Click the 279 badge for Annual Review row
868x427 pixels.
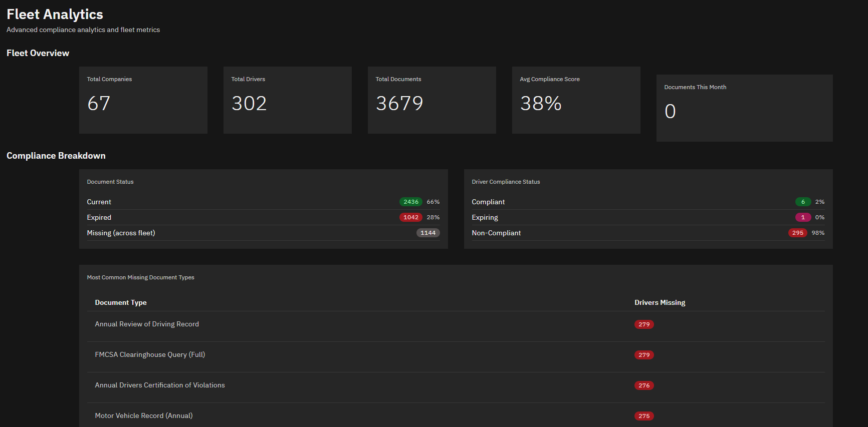[x=644, y=324]
